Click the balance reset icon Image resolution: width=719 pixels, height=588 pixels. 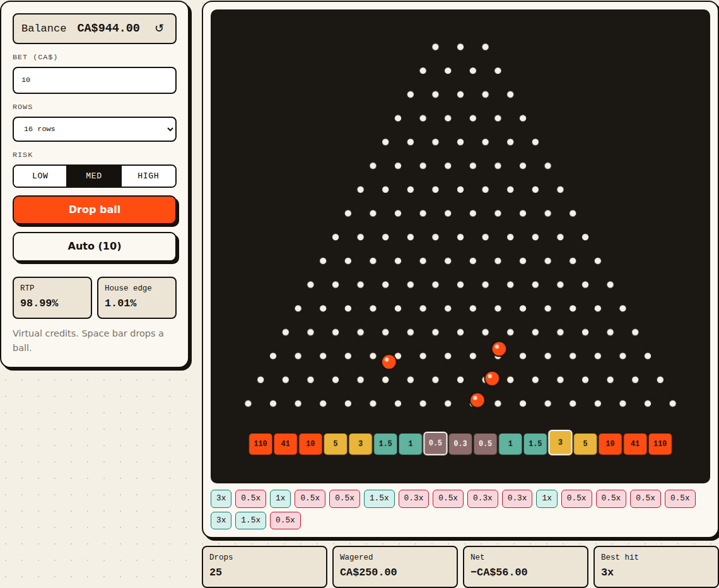coord(159,28)
